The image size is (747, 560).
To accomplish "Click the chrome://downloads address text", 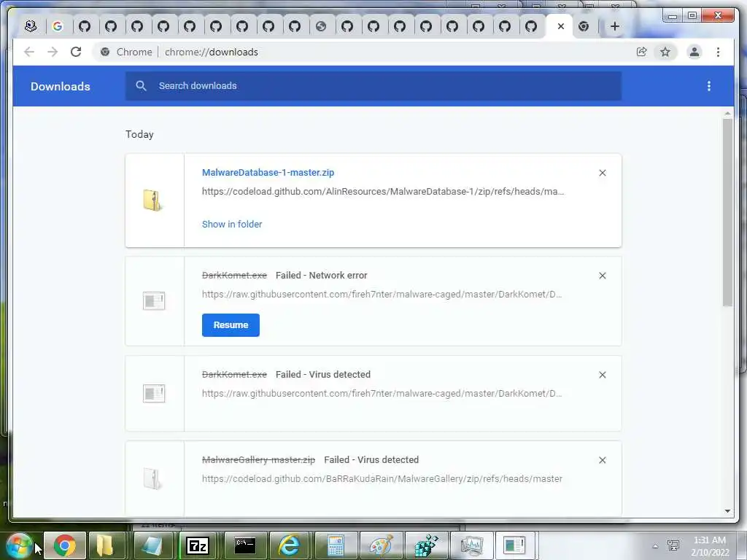I will click(211, 52).
